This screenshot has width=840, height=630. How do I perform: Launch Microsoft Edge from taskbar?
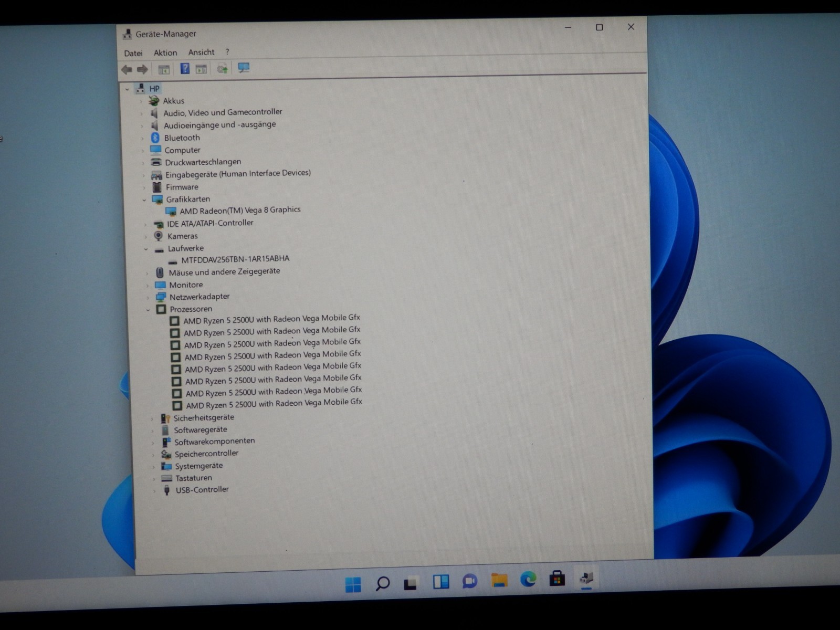(528, 579)
